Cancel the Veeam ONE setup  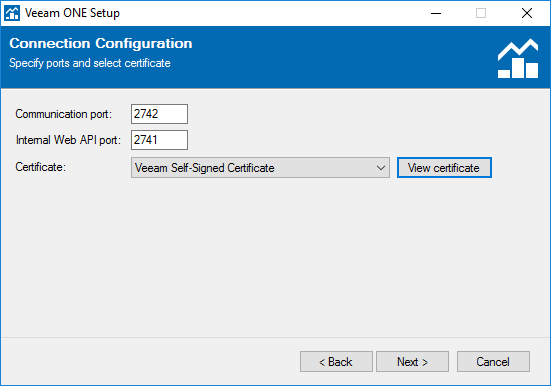(493, 361)
